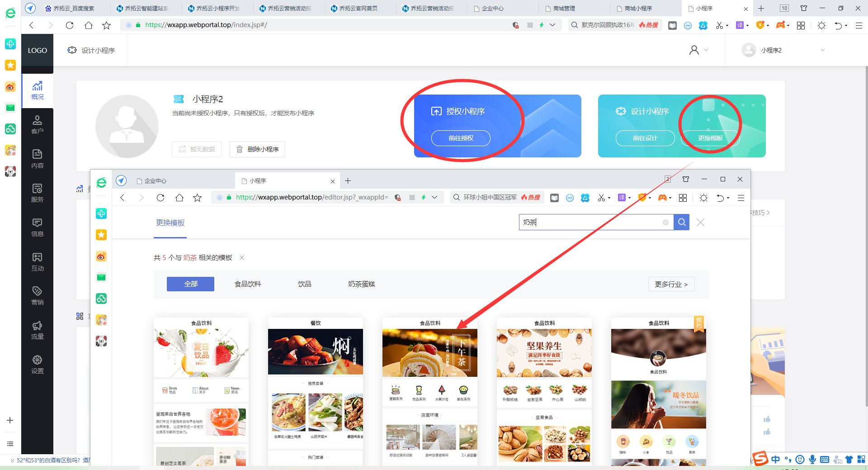Click the 更换模板 change template button
The width and height of the screenshot is (868, 470).
(x=710, y=138)
